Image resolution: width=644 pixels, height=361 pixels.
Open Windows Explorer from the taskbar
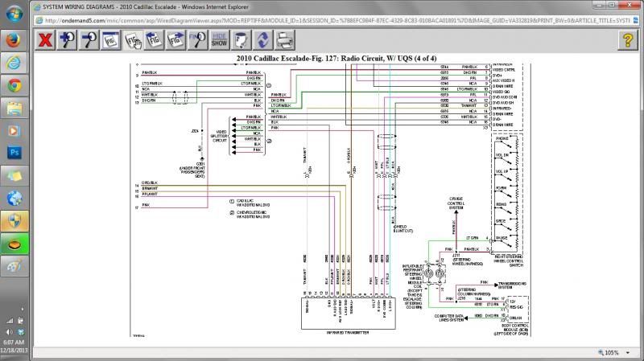(x=14, y=109)
